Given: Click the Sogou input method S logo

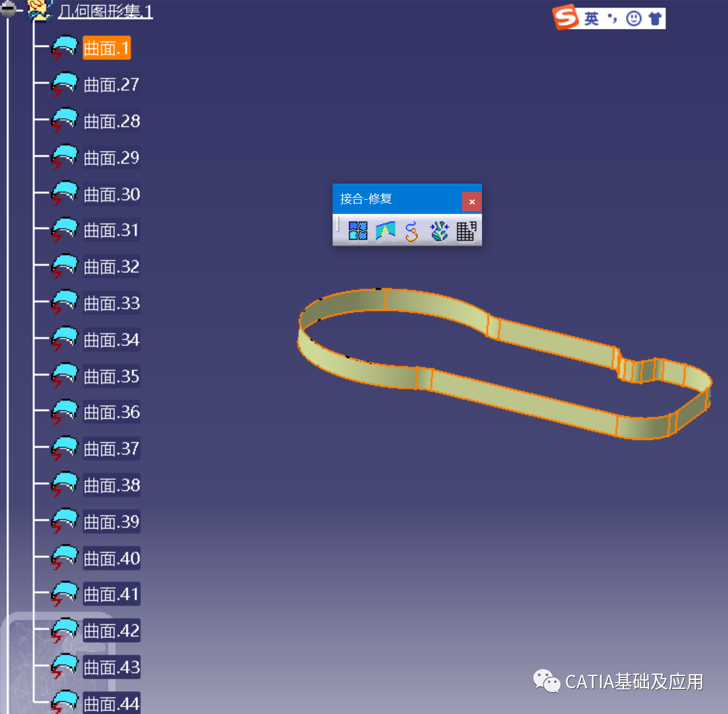Looking at the screenshot, I should point(566,17).
